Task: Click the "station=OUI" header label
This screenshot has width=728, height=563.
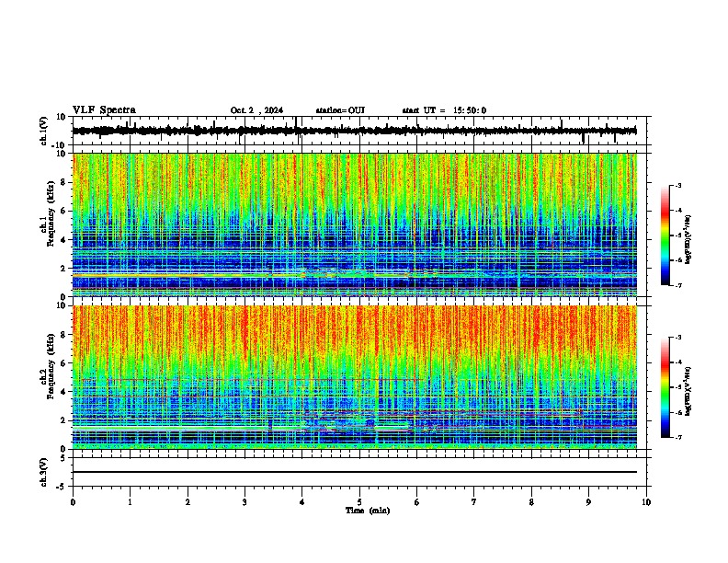Action: pos(340,110)
